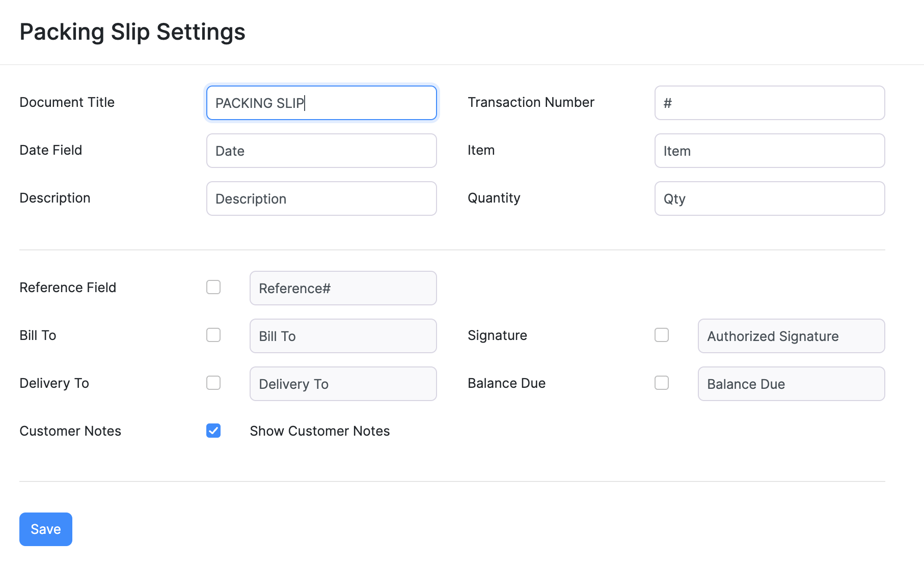Viewport: 924px width, 569px height.
Task: Click the Delivery To label text field
Action: [x=343, y=384]
